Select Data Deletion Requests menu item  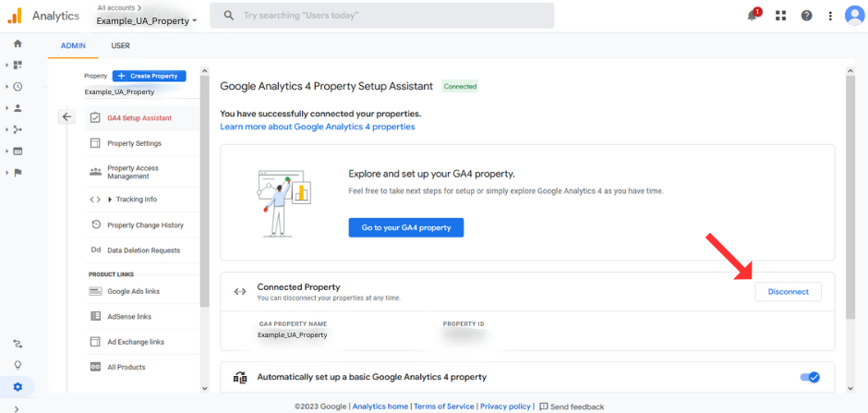tap(142, 250)
